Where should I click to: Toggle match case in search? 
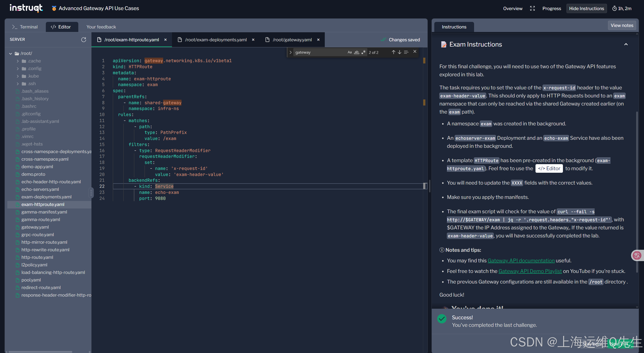349,52
